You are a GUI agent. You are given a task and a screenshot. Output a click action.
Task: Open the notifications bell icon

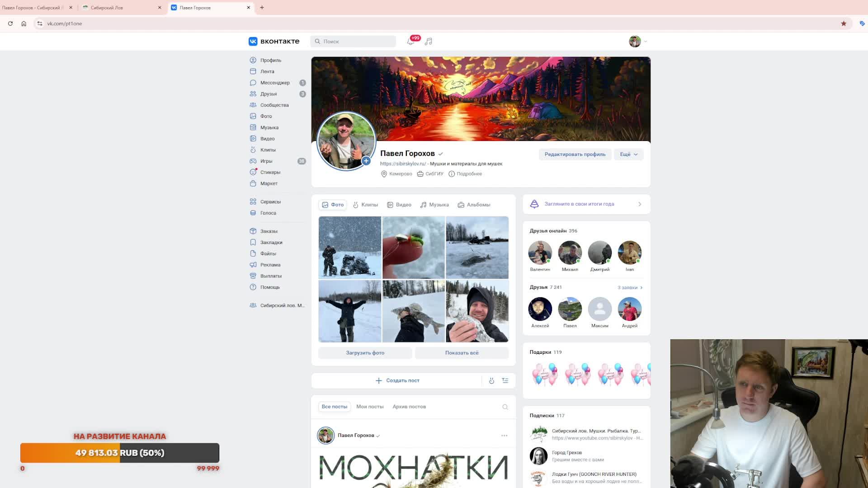point(410,42)
